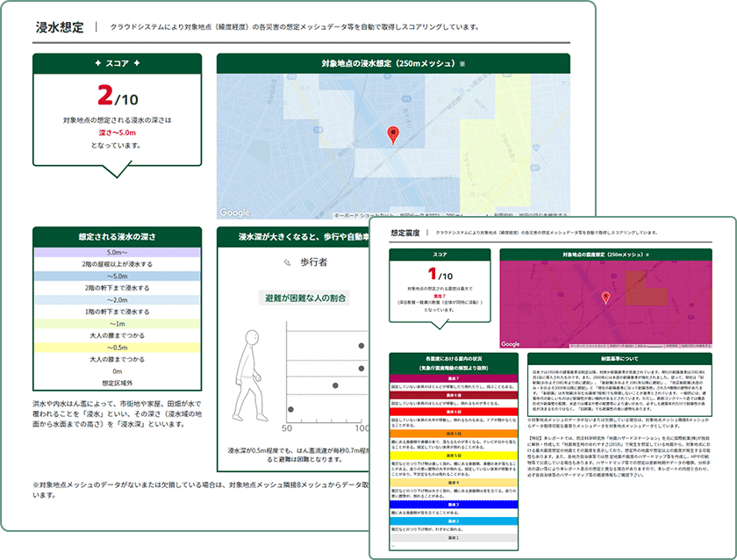This screenshot has width=737, height=560.
Task: Select the 震度5強 orange legend bar
Action: [454, 434]
